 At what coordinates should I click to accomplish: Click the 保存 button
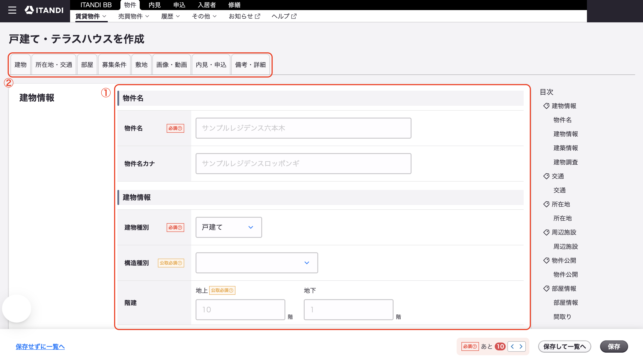pos(614,346)
